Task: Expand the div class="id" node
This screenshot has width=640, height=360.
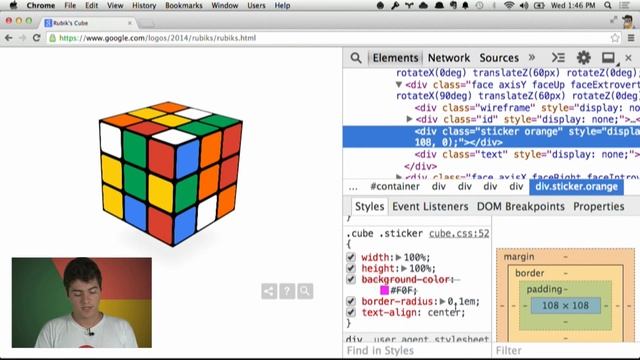Action: coord(409,119)
